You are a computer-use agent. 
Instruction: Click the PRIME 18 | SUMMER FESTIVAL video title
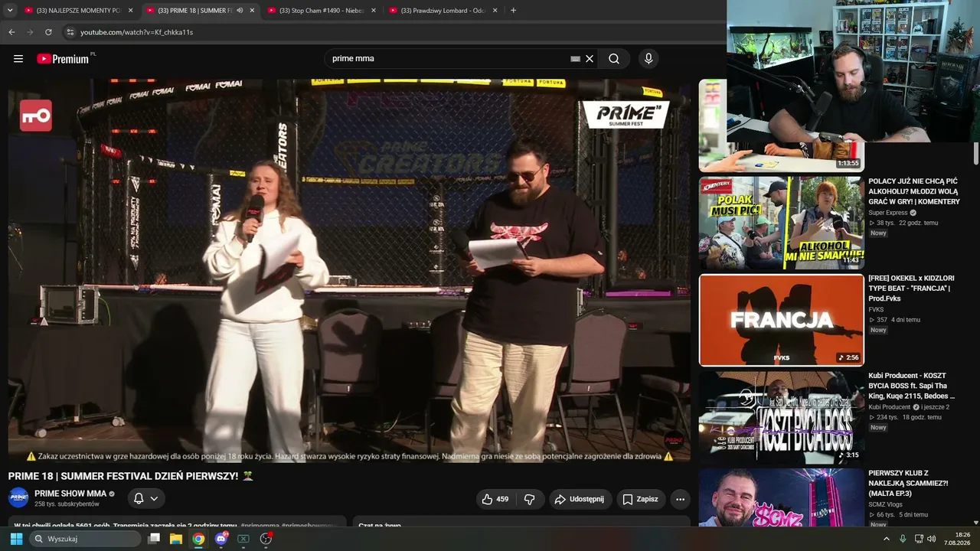click(130, 476)
